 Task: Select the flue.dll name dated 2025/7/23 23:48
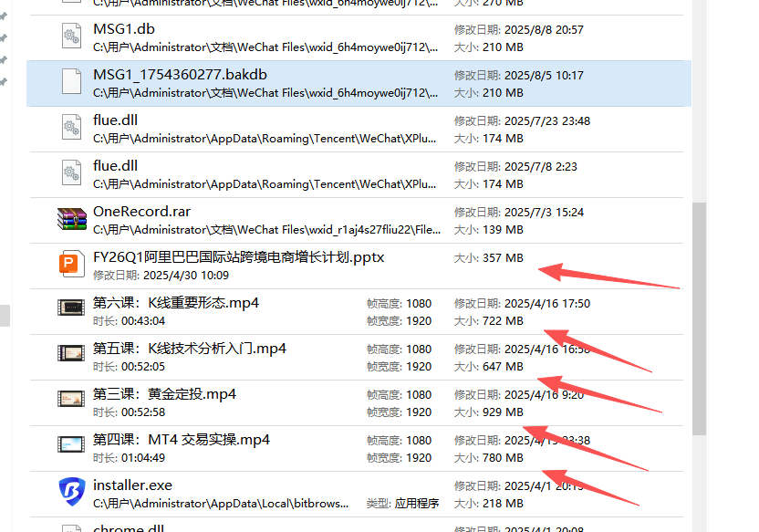click(115, 120)
